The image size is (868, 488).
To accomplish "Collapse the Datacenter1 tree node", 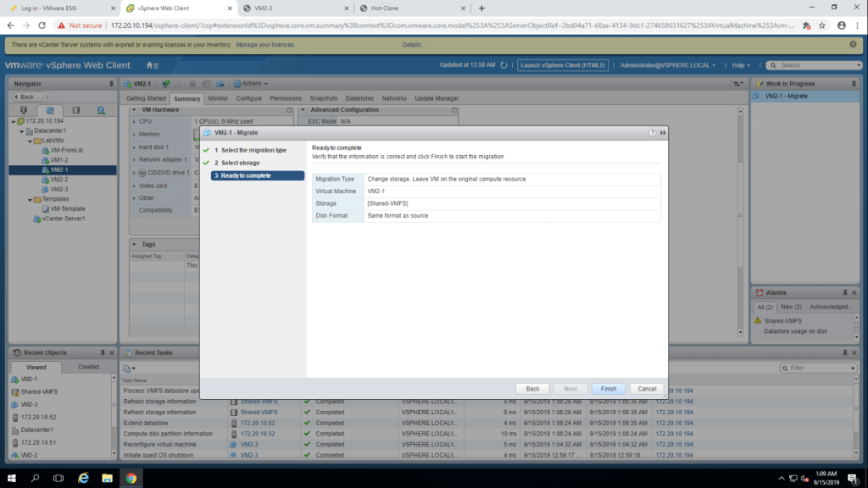I will pos(24,131).
